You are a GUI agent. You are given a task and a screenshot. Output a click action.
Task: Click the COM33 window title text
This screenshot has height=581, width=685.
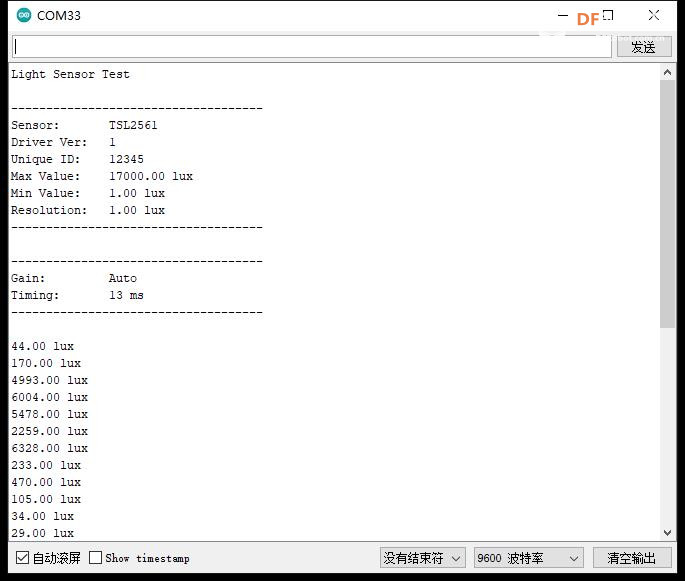[59, 16]
